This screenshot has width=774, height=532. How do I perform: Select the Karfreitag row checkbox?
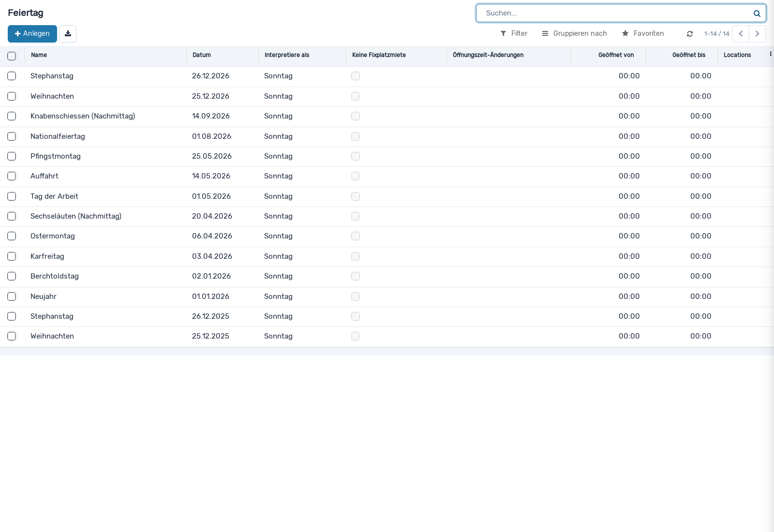[x=12, y=256]
